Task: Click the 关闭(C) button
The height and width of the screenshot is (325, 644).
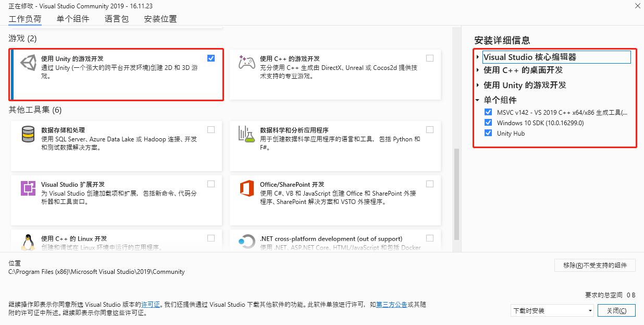Action: point(616,310)
